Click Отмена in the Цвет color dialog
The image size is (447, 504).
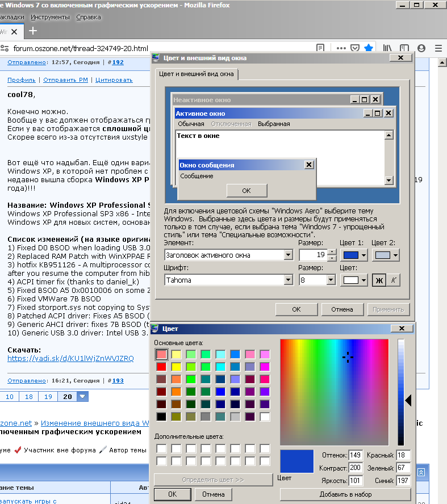click(213, 494)
